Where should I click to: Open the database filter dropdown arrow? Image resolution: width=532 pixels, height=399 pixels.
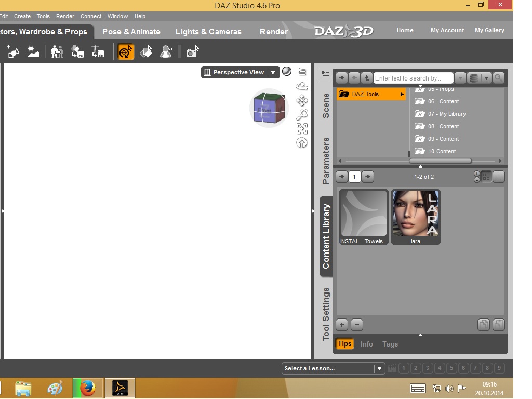pyautogui.click(x=486, y=78)
